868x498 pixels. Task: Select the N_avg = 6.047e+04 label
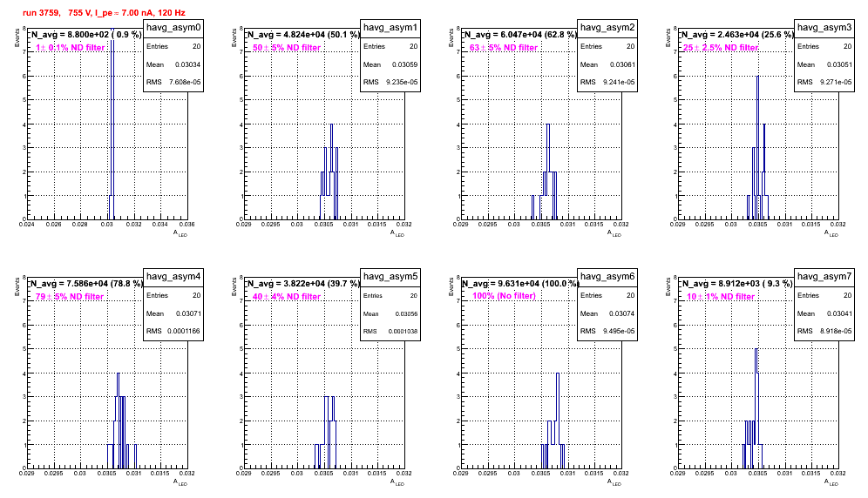(520, 34)
